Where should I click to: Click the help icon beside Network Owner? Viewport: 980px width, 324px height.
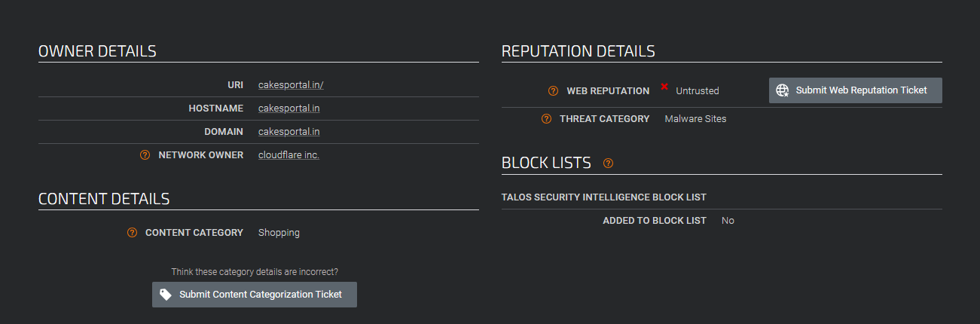pos(145,155)
